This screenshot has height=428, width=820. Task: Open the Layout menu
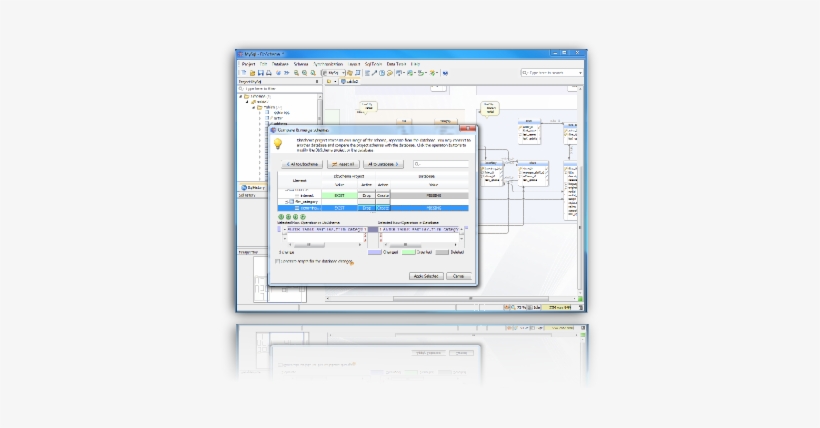click(x=354, y=64)
